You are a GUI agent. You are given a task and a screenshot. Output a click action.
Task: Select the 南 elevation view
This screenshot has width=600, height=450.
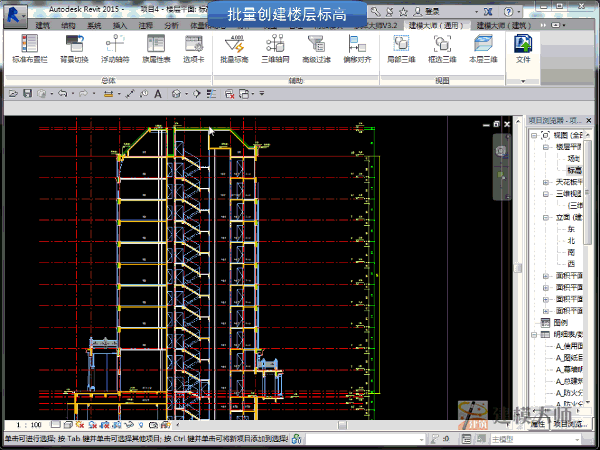tap(571, 253)
